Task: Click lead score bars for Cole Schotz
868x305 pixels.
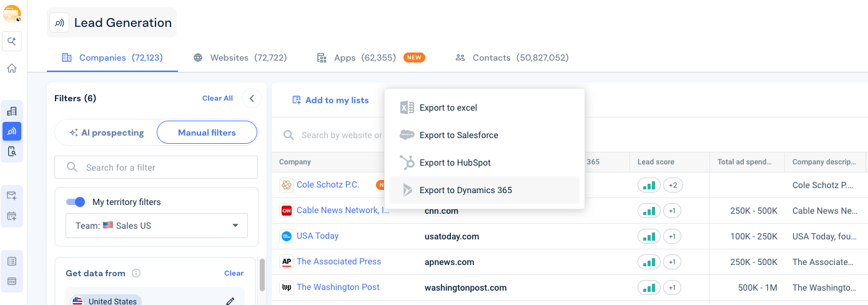Action: [x=649, y=185]
